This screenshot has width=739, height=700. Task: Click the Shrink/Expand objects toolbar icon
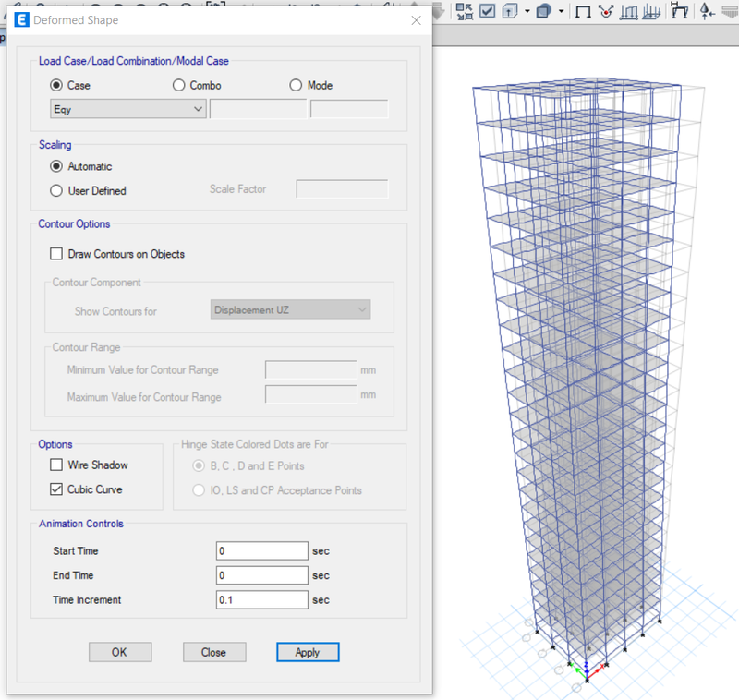[x=465, y=11]
